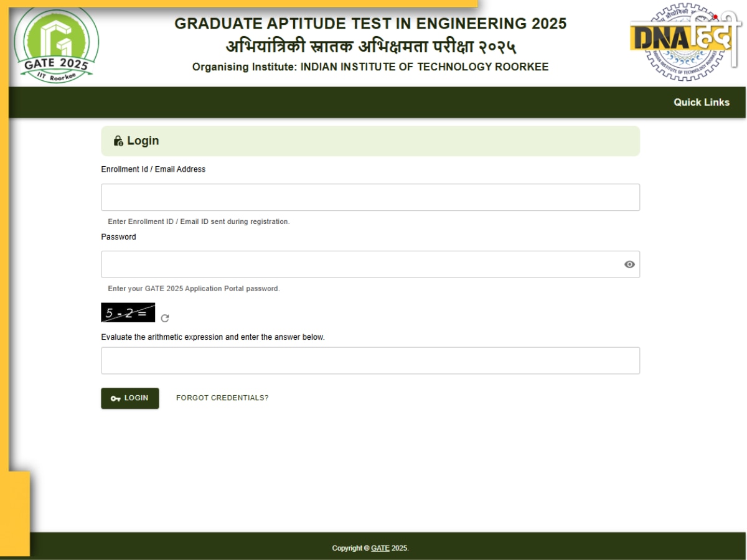
Task: Focus the Enrollment Id / Email Address field
Action: (x=370, y=197)
